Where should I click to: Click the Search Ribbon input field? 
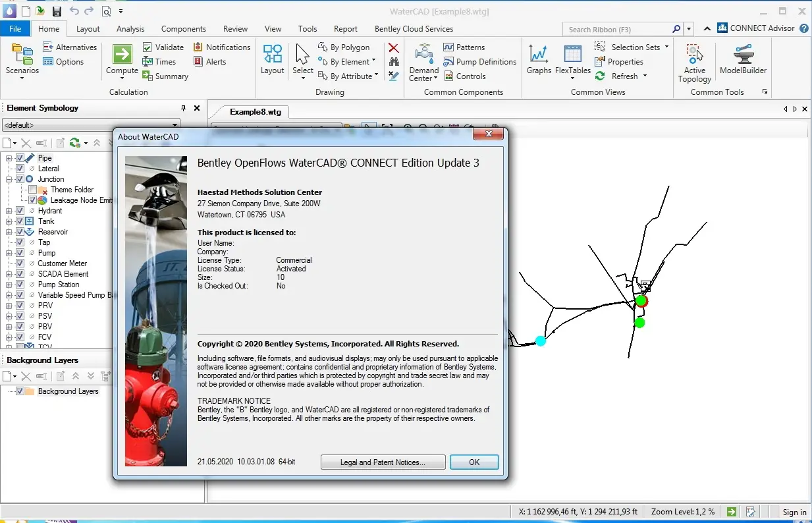(x=622, y=29)
